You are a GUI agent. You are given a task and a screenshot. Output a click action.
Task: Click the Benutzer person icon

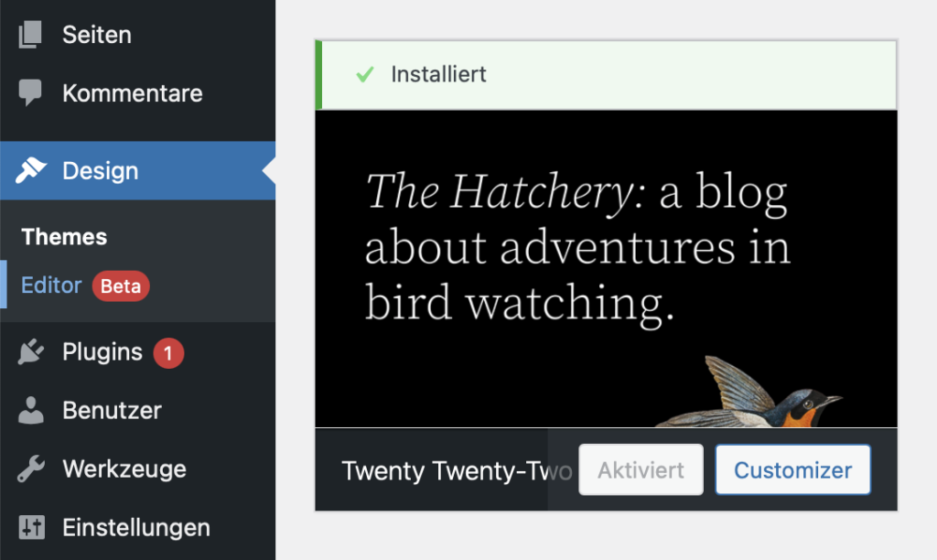pos(30,411)
